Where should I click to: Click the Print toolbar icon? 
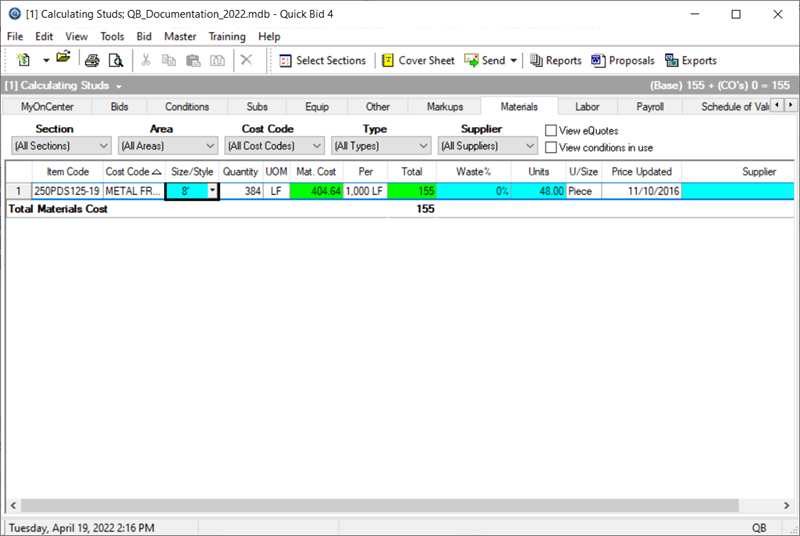pos(92,61)
